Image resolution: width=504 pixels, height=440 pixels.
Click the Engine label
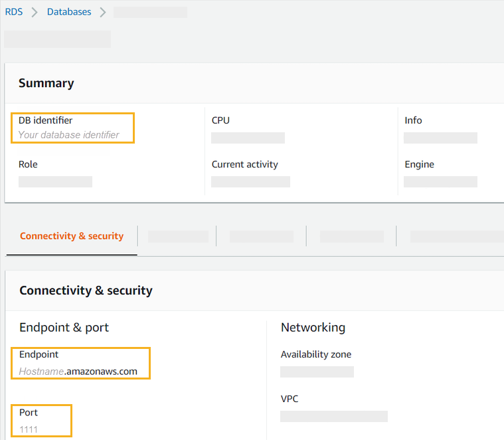419,164
